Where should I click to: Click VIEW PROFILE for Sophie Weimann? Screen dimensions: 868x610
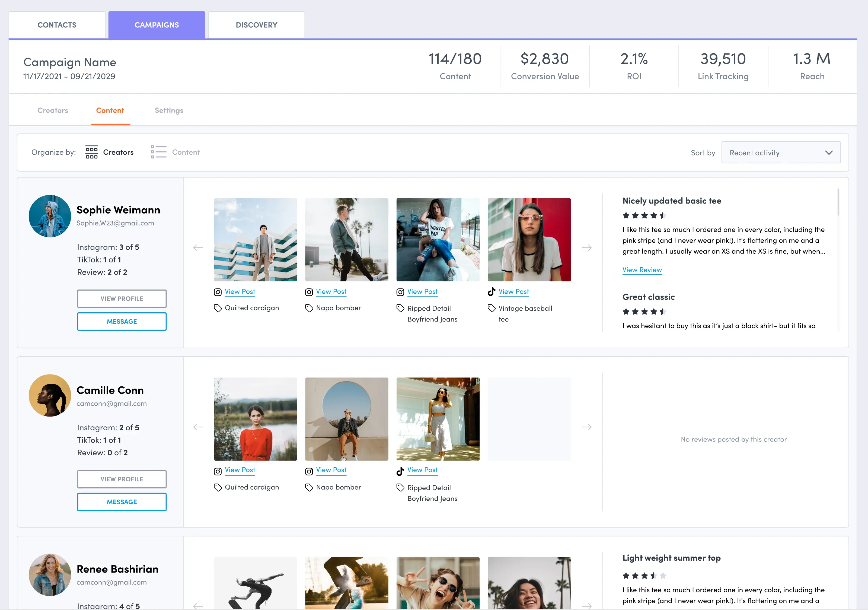coord(121,298)
